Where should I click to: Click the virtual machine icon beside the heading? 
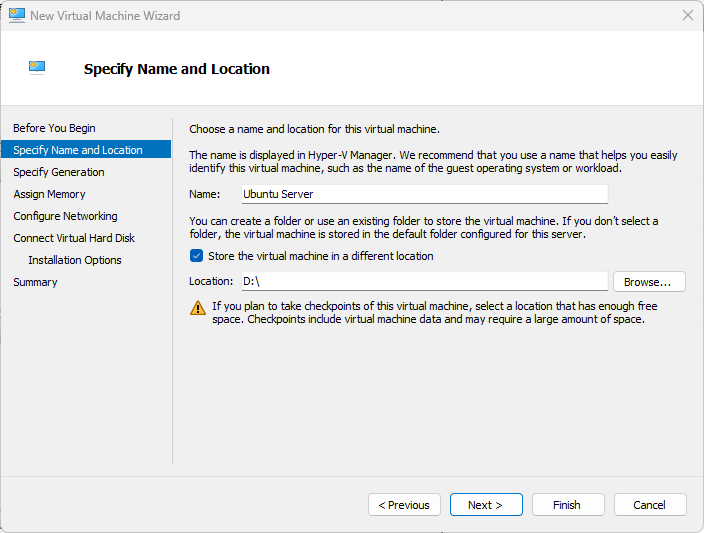click(37, 67)
